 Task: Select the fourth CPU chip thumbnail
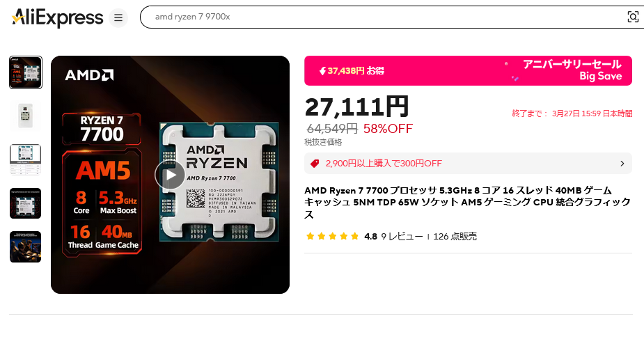tap(26, 203)
